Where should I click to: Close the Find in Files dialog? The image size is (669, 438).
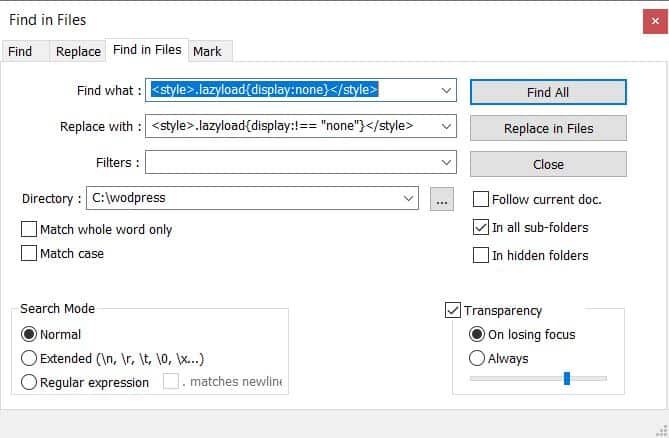pos(655,21)
